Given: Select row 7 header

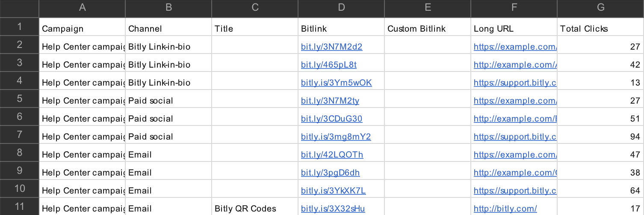Looking at the screenshot, I should click(x=19, y=134).
